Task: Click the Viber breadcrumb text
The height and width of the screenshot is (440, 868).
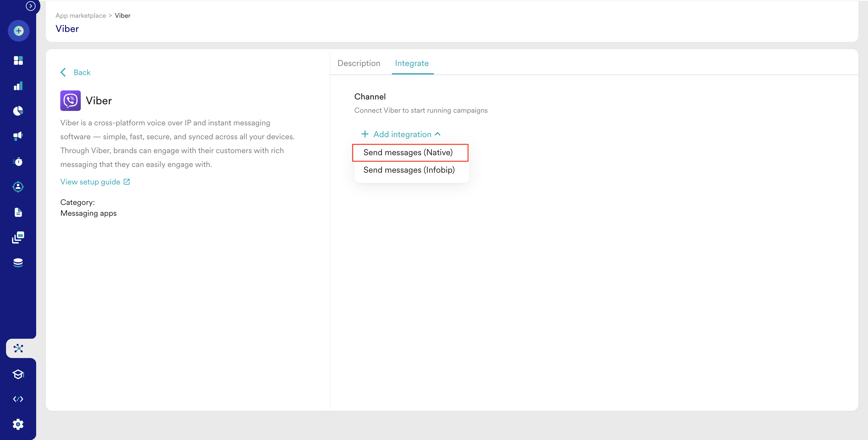Action: pos(122,16)
